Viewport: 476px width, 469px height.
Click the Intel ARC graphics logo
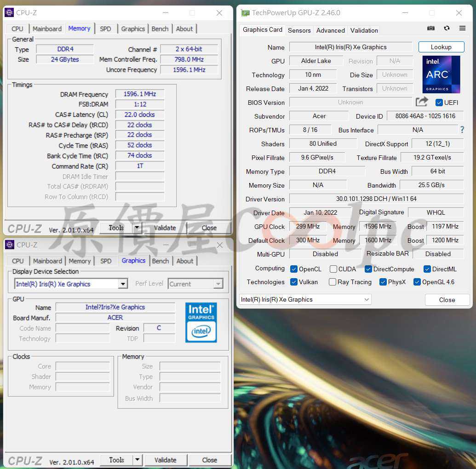tap(441, 74)
